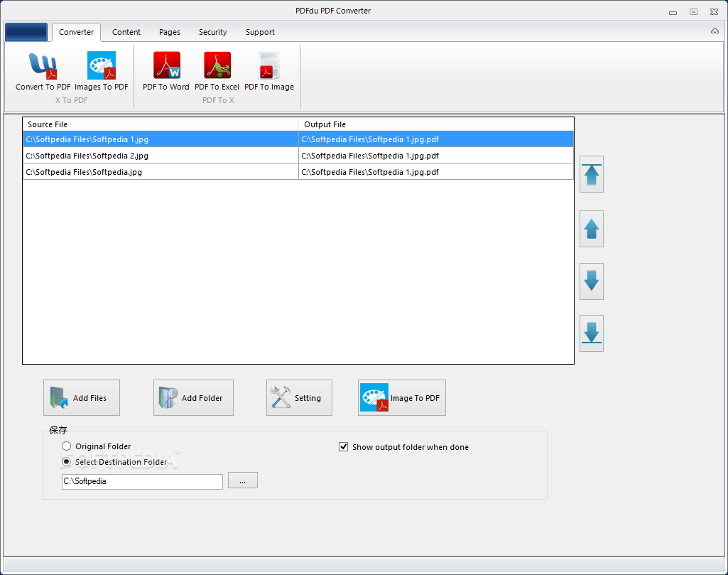728x575 pixels.
Task: Toggle Show output folder when done checkbox
Action: click(344, 447)
